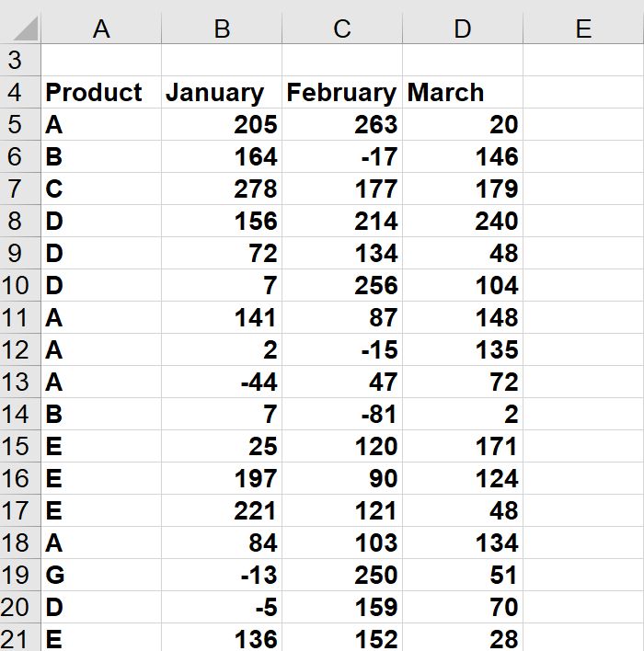Screen dimensions: 644x651
Task: Select cell with value 240
Action: pos(463,221)
